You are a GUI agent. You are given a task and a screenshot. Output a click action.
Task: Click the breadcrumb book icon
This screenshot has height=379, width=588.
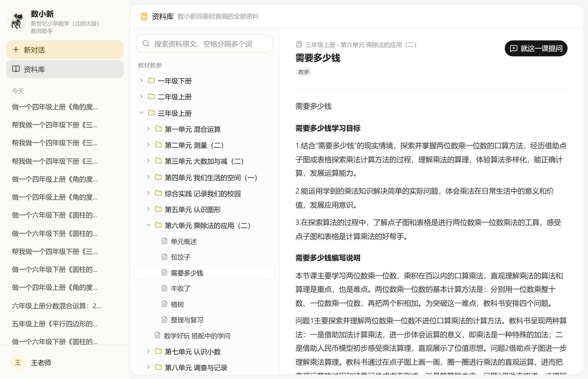(x=299, y=45)
